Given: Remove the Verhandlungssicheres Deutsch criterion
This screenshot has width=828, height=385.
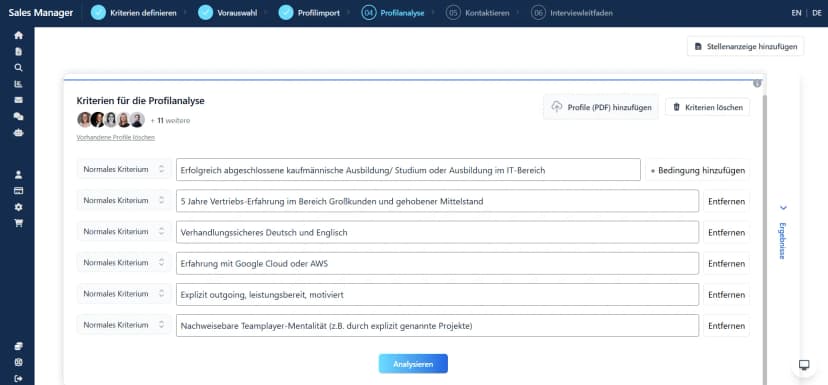Looking at the screenshot, I should pyautogui.click(x=726, y=232).
